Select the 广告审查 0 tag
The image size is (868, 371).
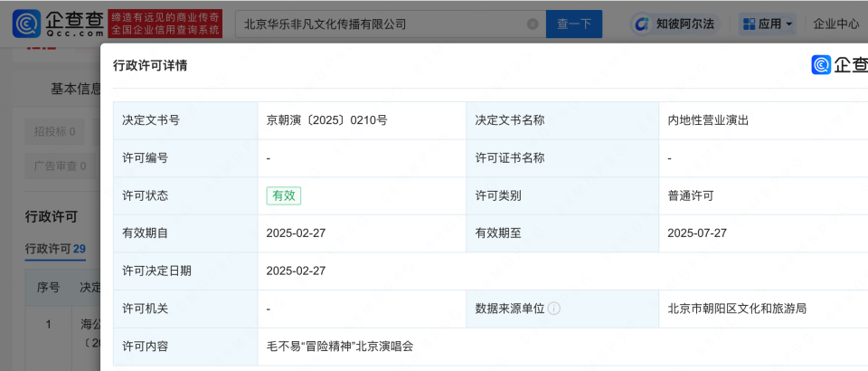point(60,166)
